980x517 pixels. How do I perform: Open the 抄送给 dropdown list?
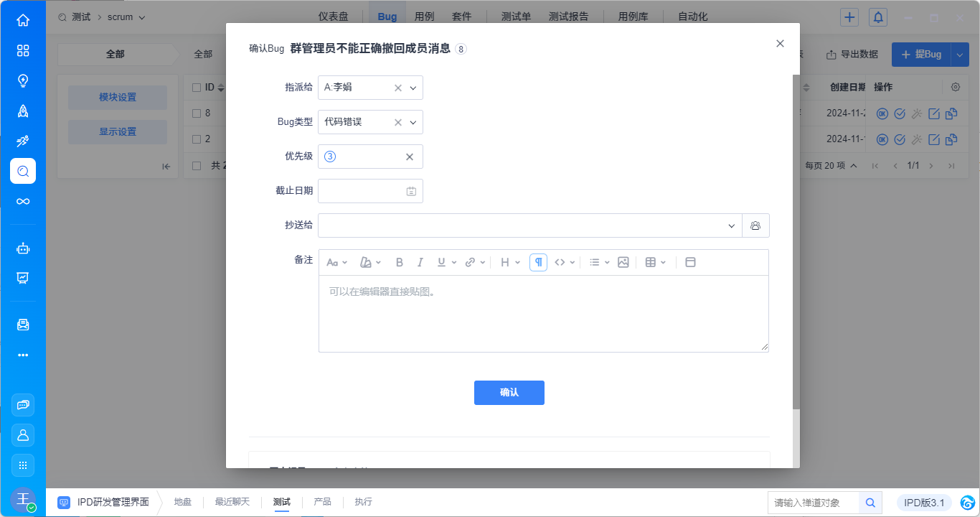coord(731,225)
